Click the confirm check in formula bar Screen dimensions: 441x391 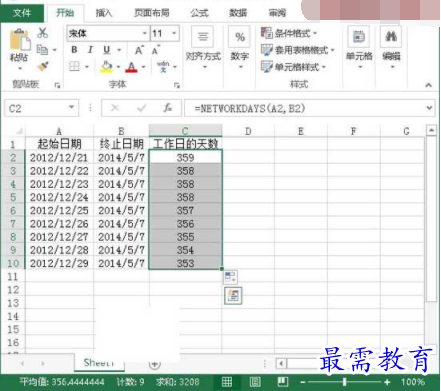click(141, 108)
